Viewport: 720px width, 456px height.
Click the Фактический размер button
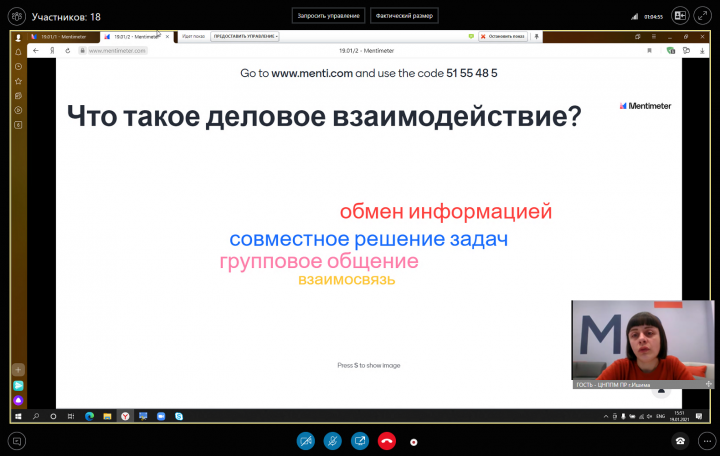point(404,16)
